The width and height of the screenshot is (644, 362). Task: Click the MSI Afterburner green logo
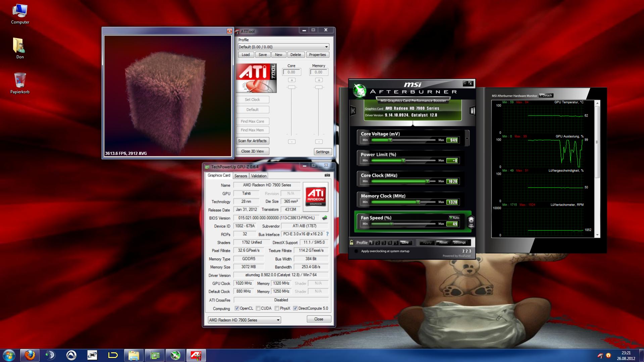tap(359, 91)
